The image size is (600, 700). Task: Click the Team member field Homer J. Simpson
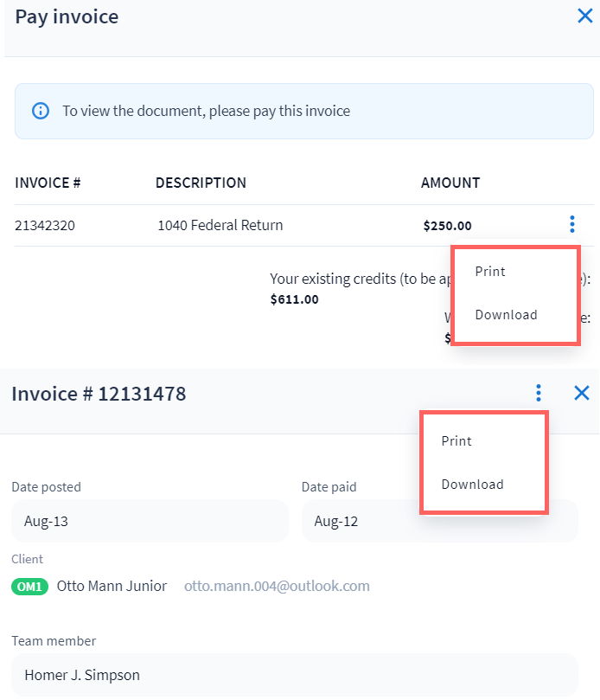294,675
